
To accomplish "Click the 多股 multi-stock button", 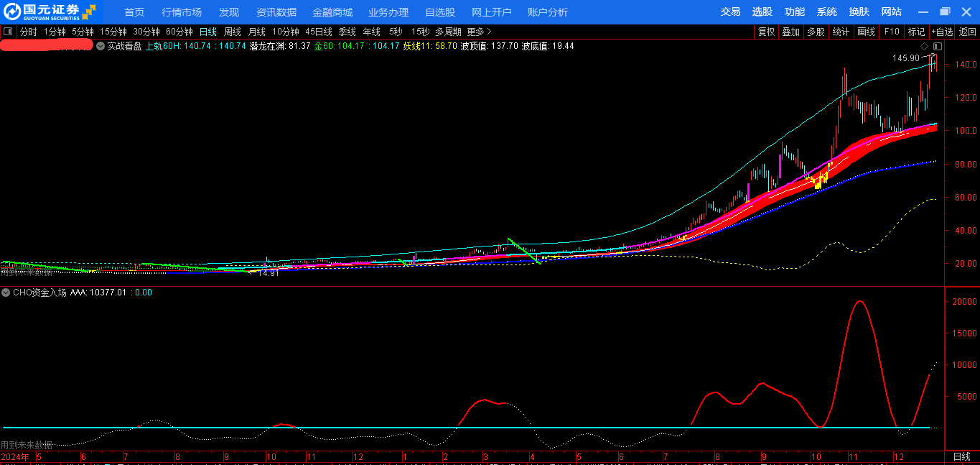I will (816, 32).
